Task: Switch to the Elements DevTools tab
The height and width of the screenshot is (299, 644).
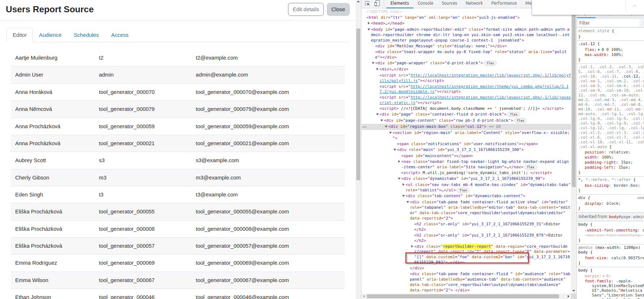Action: point(399,3)
